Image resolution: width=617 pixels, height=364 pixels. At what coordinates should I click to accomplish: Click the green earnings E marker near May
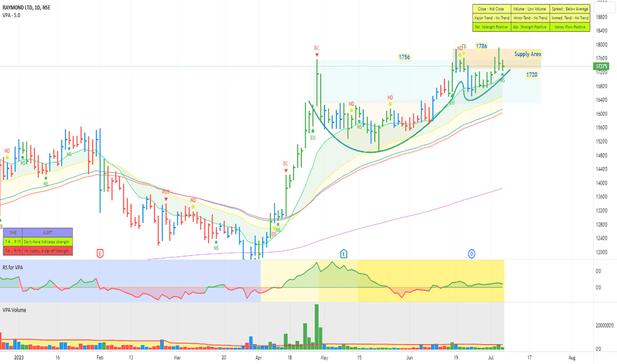[x=344, y=254]
